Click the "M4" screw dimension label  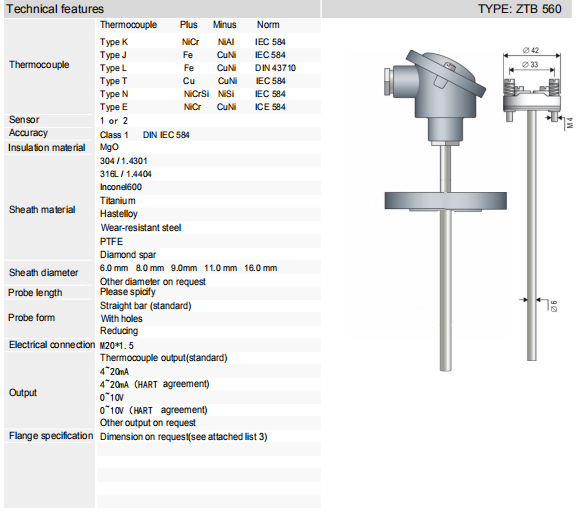tap(570, 123)
